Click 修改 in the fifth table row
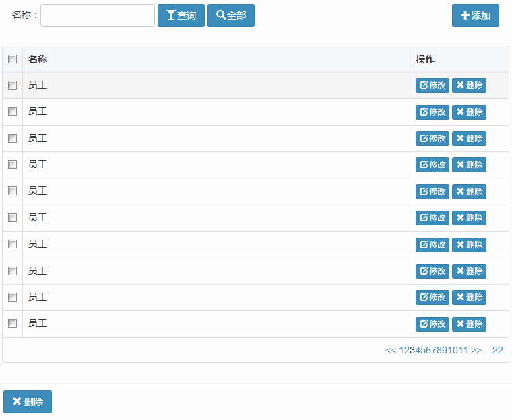Viewport: 512px width, 420px height. [433, 191]
